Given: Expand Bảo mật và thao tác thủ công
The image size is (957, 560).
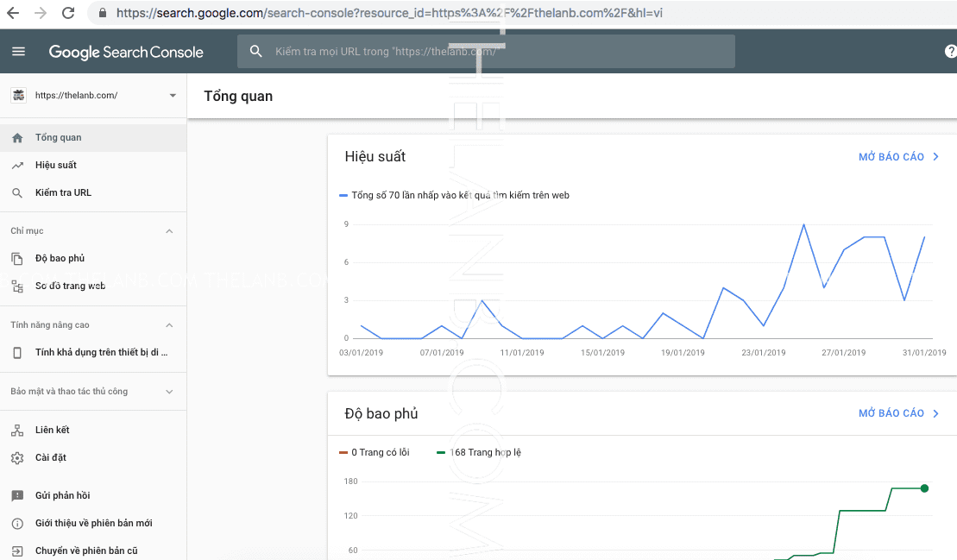Looking at the screenshot, I should point(169,392).
